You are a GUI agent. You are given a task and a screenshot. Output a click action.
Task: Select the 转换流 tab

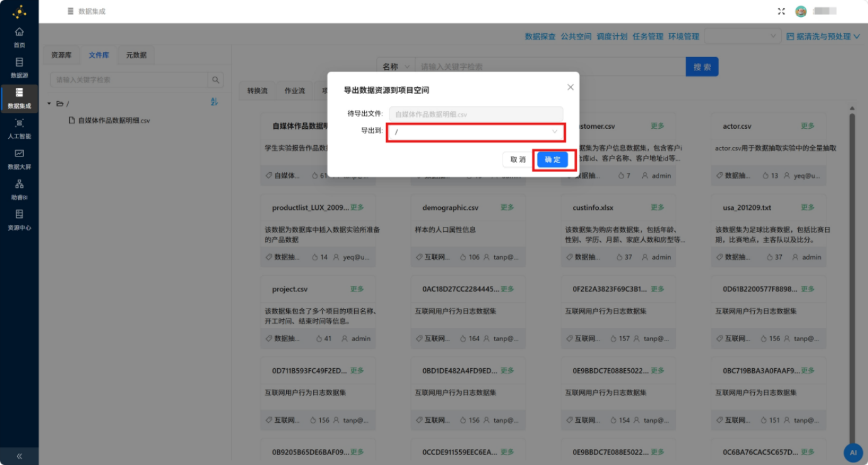257,90
